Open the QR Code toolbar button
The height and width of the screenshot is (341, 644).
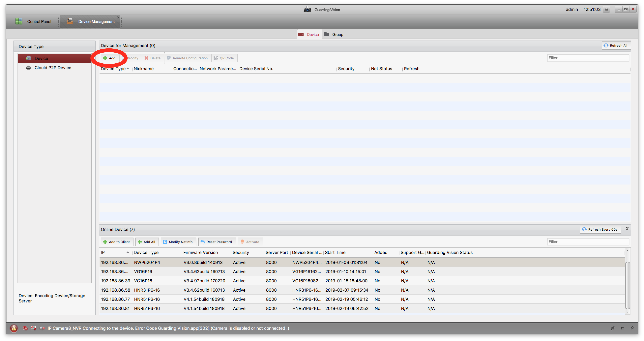(224, 58)
